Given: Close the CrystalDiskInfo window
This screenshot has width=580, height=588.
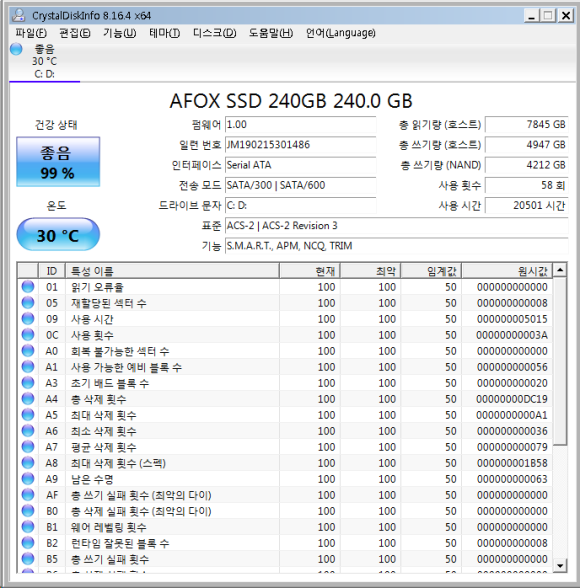Looking at the screenshot, I should (566, 16).
